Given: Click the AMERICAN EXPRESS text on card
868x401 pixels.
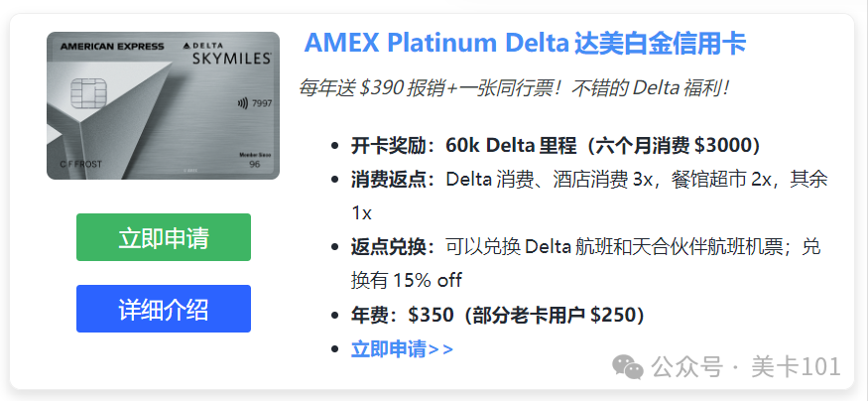Looking at the screenshot, I should [112, 47].
